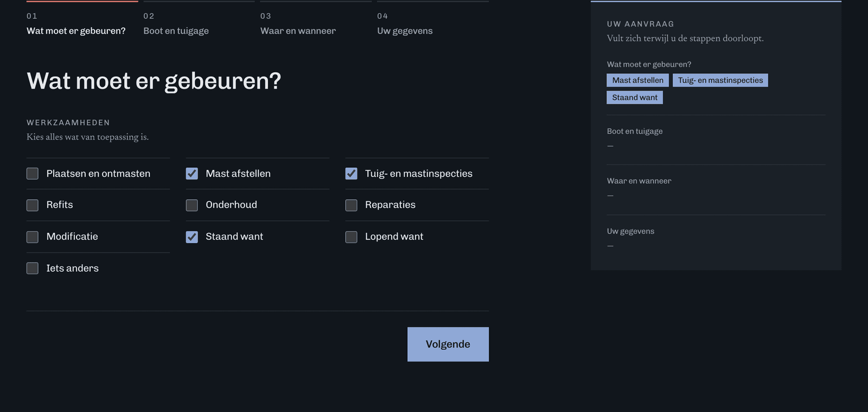868x412 pixels.
Task: Check the Iets anders option
Action: pos(33,268)
